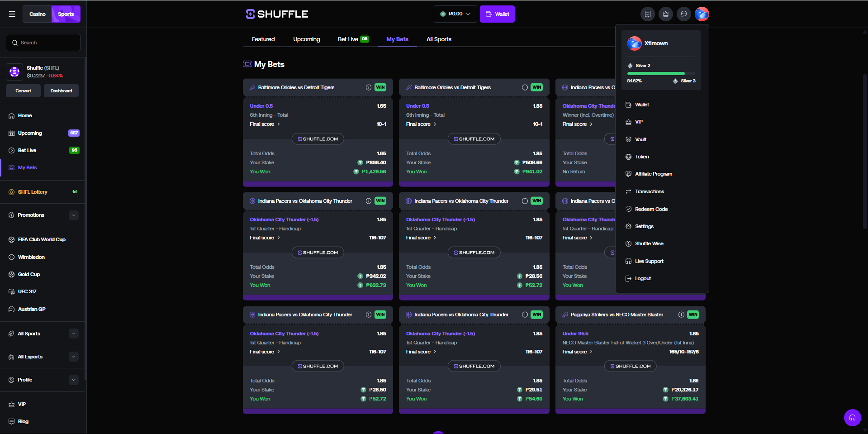Click info icon on ₱29.51 stake bet
The height and width of the screenshot is (434, 868).
click(525, 315)
